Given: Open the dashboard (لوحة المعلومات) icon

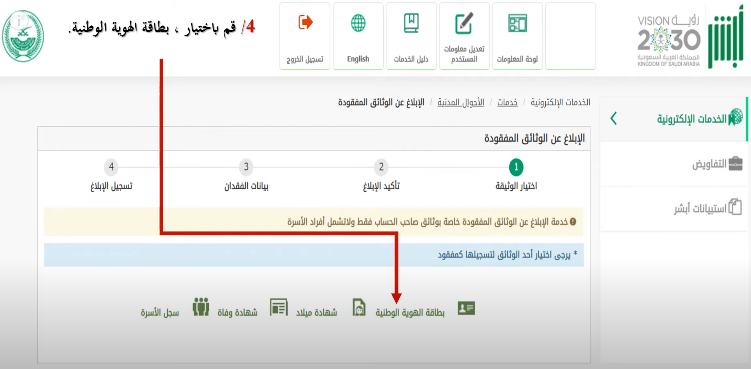Looking at the screenshot, I should [517, 23].
